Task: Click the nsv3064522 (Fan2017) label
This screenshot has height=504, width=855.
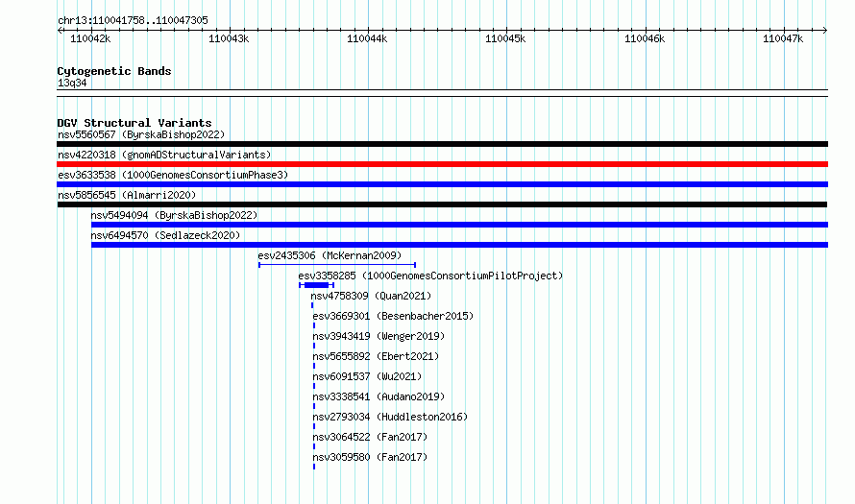Action: [x=370, y=437]
